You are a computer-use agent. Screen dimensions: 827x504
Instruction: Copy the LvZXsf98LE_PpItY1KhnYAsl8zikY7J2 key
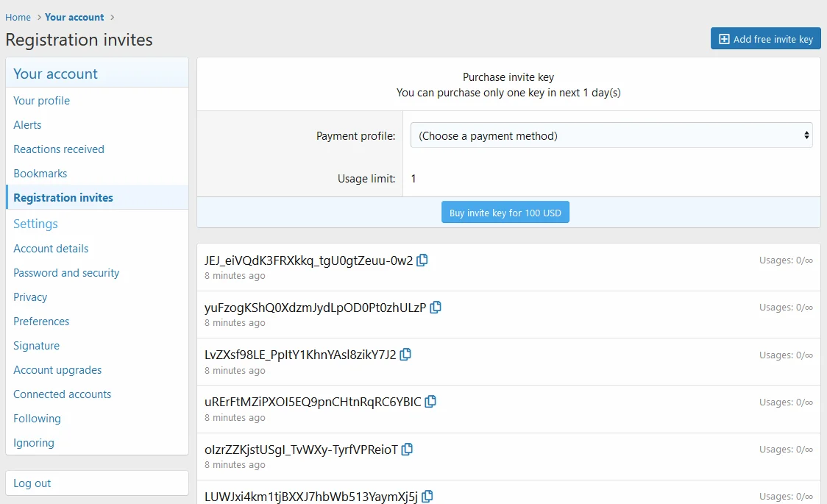pyautogui.click(x=405, y=355)
